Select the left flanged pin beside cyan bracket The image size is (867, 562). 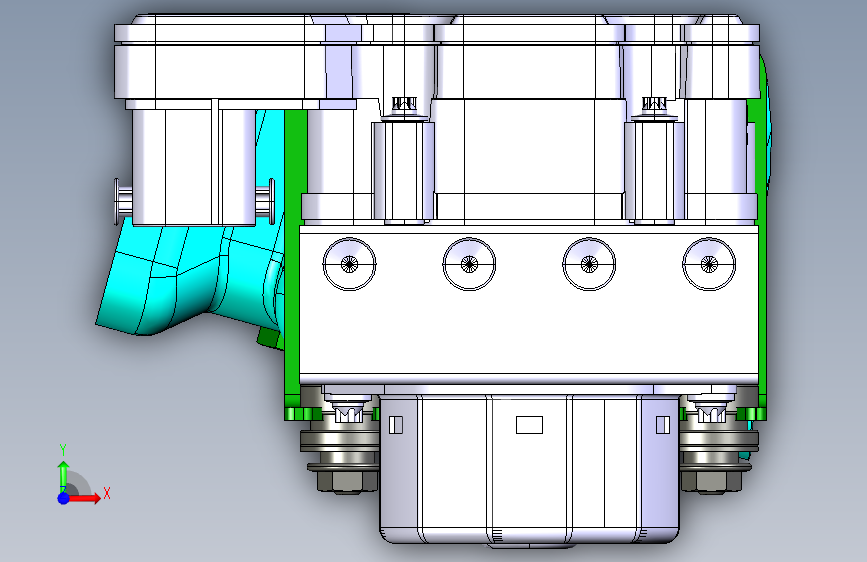(x=123, y=201)
